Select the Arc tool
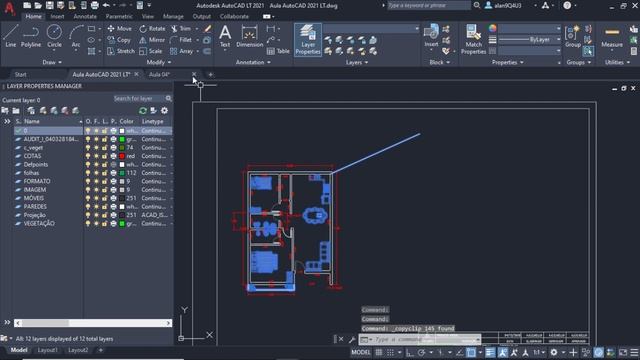 (76, 36)
